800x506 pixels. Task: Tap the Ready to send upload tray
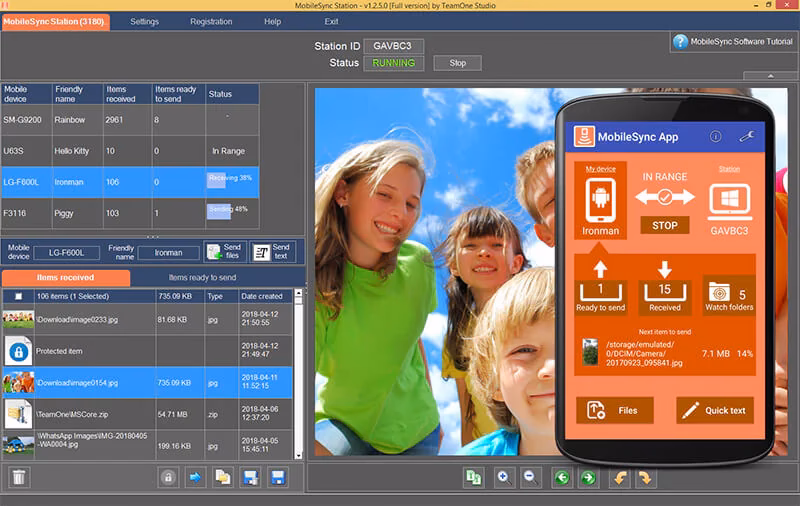[601, 287]
